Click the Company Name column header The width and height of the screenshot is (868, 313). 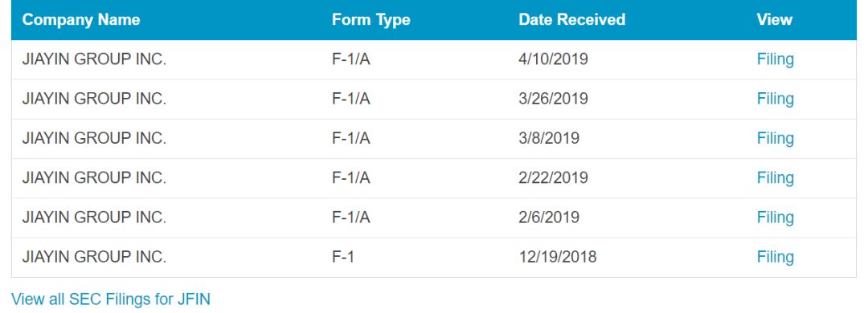pyautogui.click(x=81, y=20)
